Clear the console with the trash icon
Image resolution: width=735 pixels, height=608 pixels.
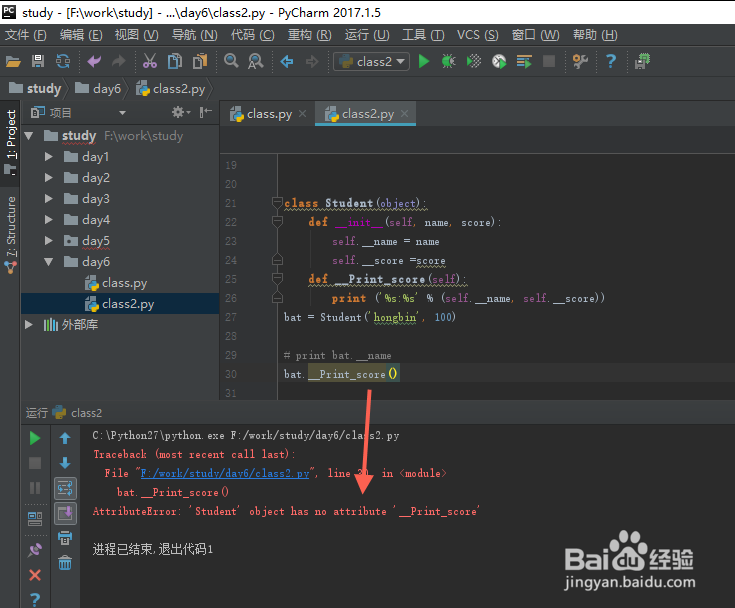coord(65,563)
